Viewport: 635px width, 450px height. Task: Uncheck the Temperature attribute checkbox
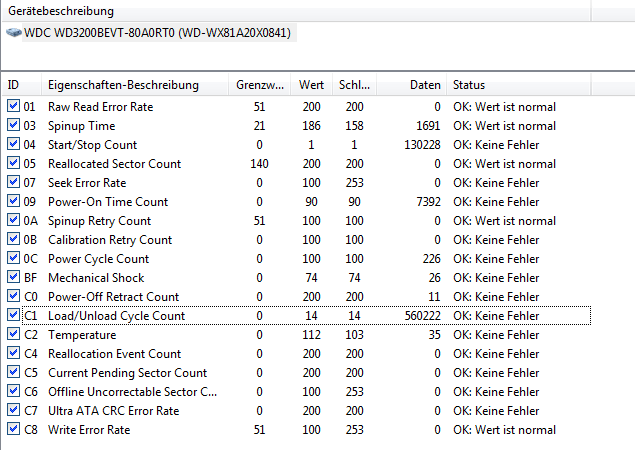point(13,334)
